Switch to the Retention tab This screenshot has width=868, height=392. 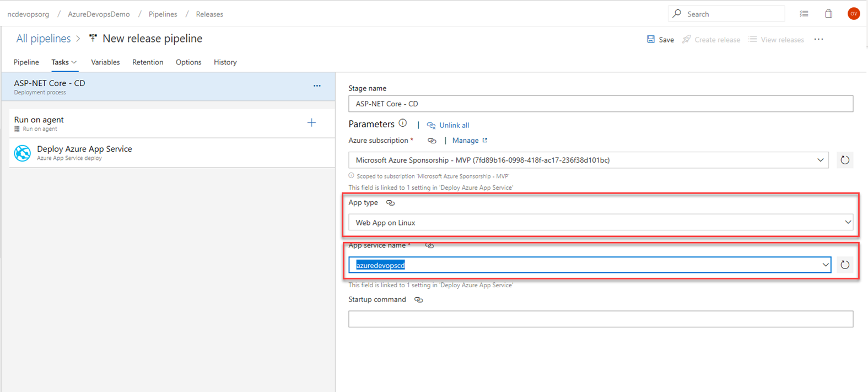point(148,62)
